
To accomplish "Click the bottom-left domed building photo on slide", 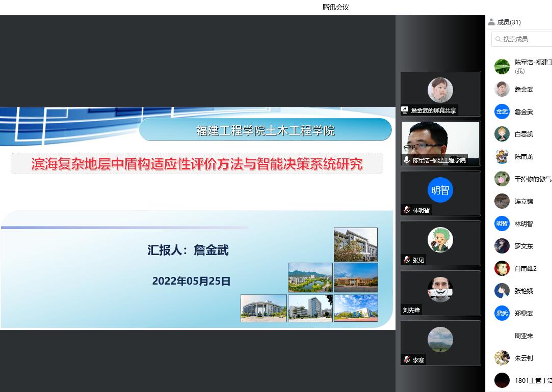I will pyautogui.click(x=264, y=308).
